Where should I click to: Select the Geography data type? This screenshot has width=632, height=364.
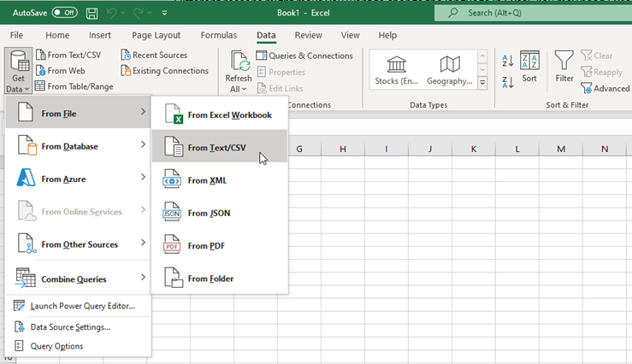coord(450,70)
